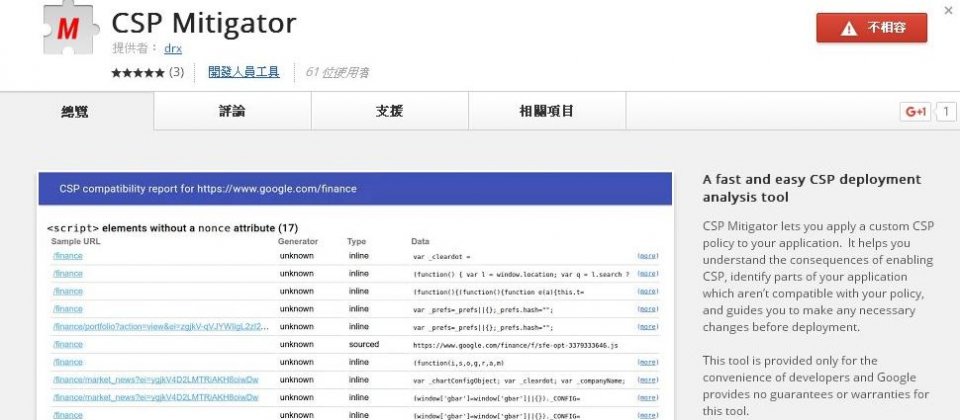Screen dimensions: 960x420
Task: Click more link for 'function e(a){this.t=' row
Action: 647,291
